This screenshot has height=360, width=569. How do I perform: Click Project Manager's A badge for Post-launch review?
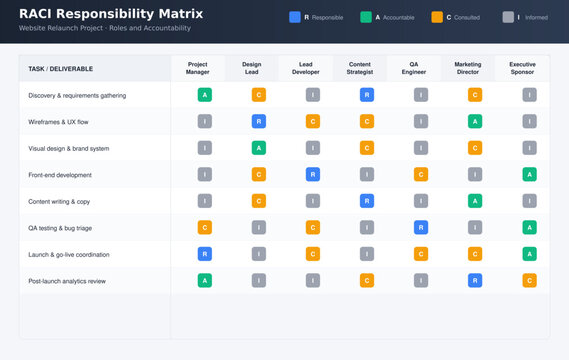[205, 280]
